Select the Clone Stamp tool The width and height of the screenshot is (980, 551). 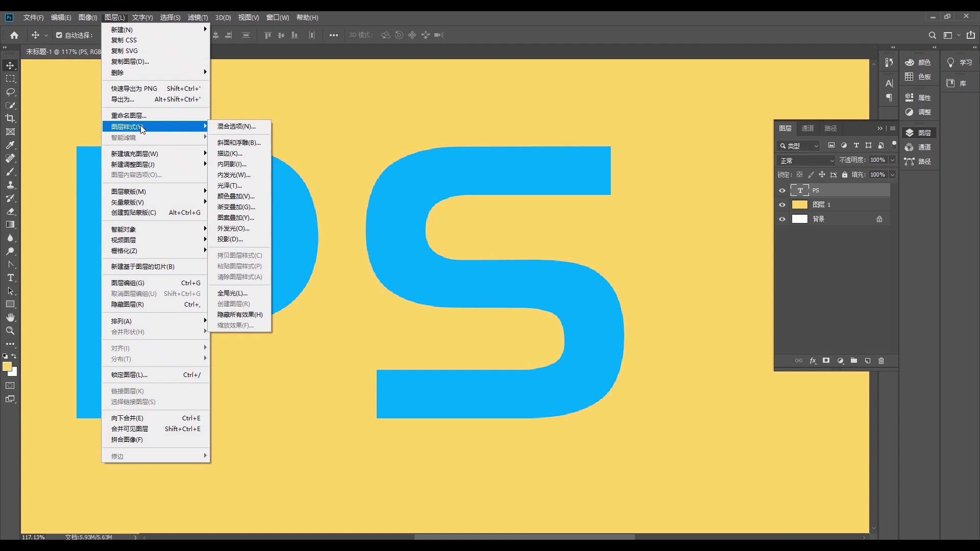click(10, 185)
